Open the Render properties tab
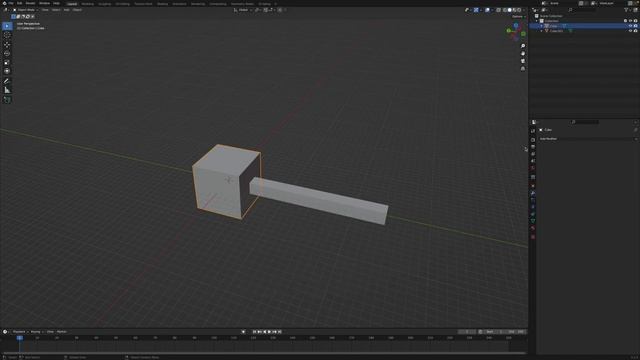 click(x=533, y=140)
